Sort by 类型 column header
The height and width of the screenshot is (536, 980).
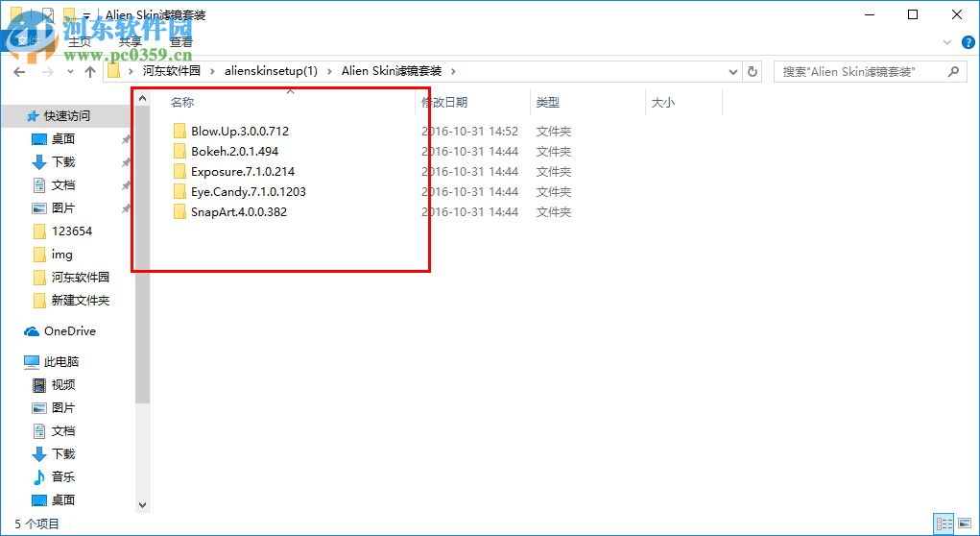pyautogui.click(x=547, y=103)
